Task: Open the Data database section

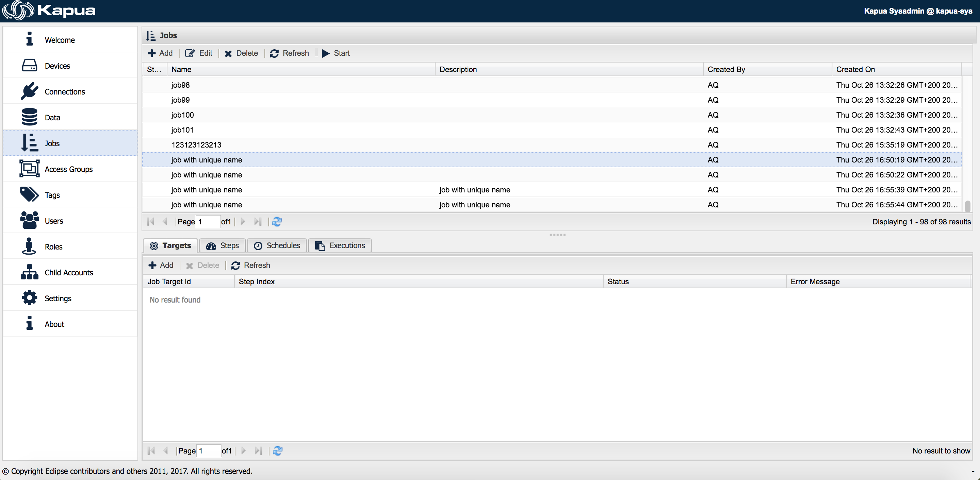Action: pos(52,117)
